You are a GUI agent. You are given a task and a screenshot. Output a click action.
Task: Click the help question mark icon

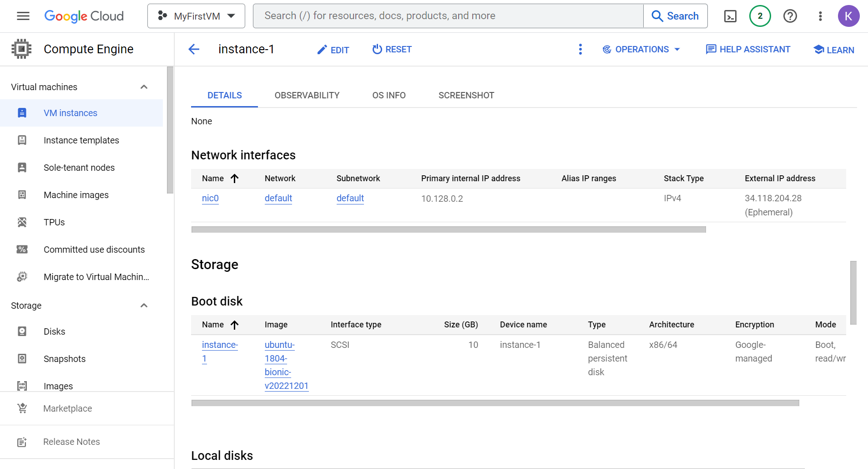click(x=790, y=16)
